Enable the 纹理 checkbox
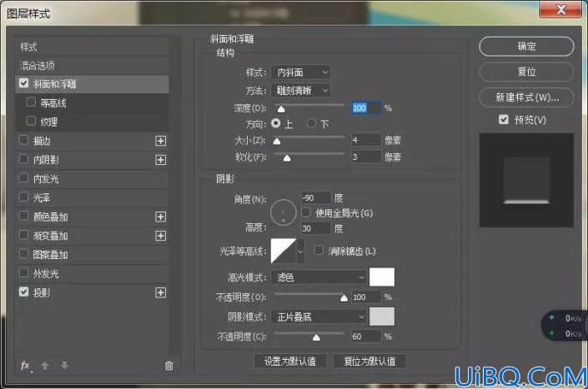This screenshot has width=588, height=389. [x=31, y=121]
